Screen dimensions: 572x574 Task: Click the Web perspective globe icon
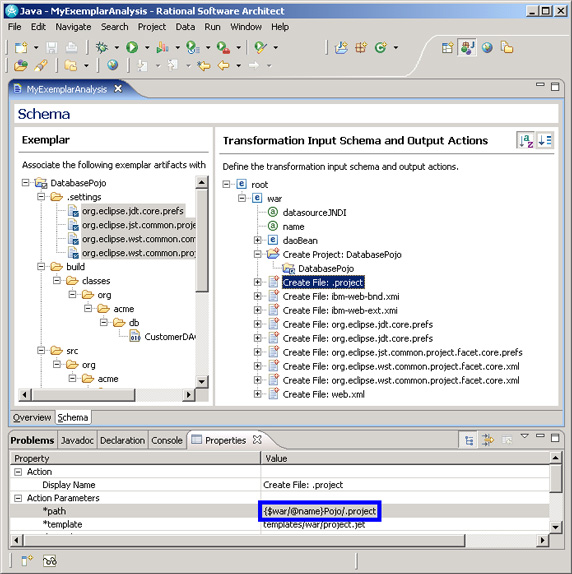tap(487, 48)
